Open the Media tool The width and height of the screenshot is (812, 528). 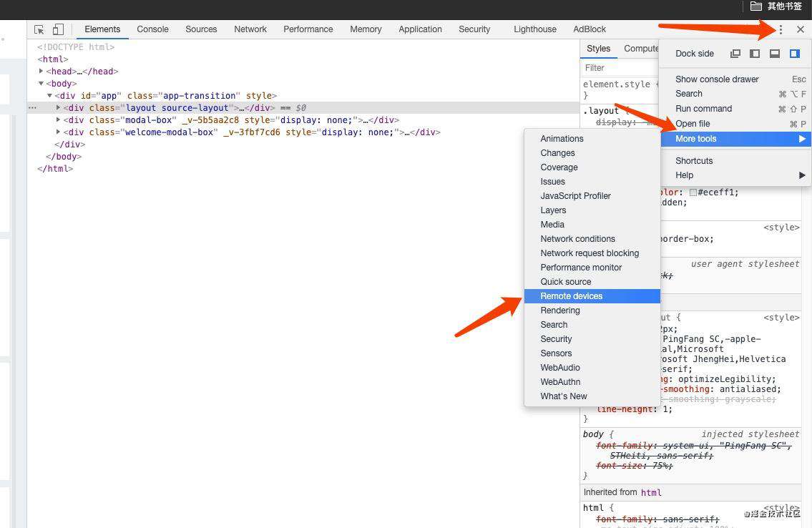tap(592, 225)
